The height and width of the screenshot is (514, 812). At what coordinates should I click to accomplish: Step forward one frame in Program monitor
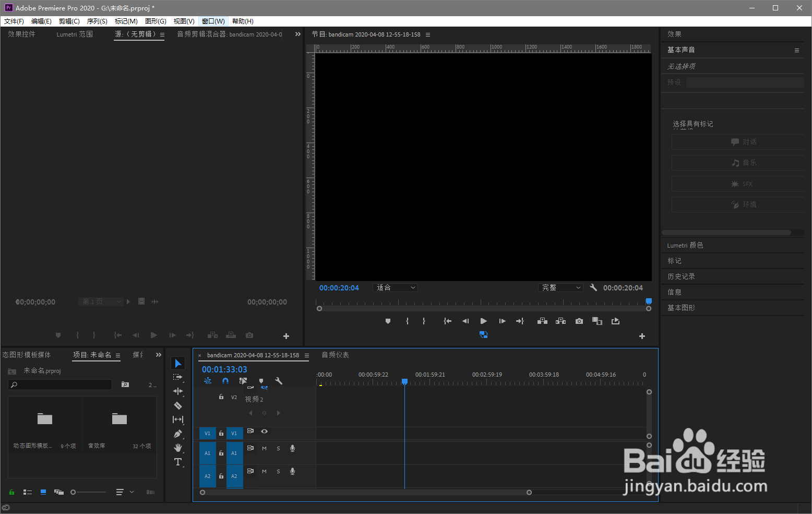(502, 321)
